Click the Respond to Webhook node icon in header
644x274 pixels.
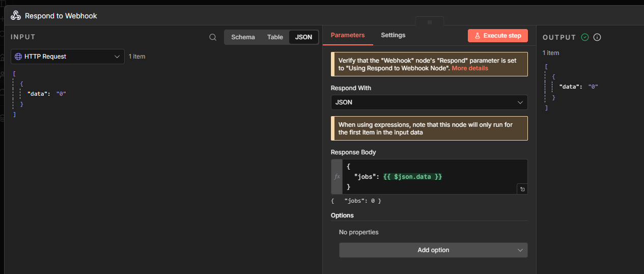tap(16, 16)
